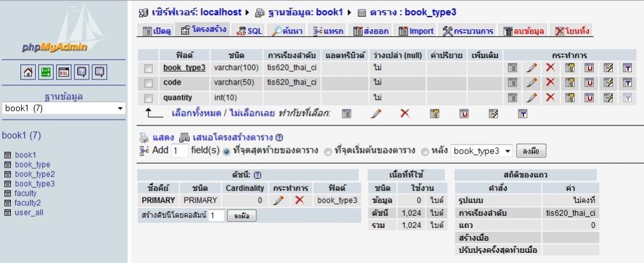Click ลงมือ button to add fields
644x263 pixels.
coord(531,151)
